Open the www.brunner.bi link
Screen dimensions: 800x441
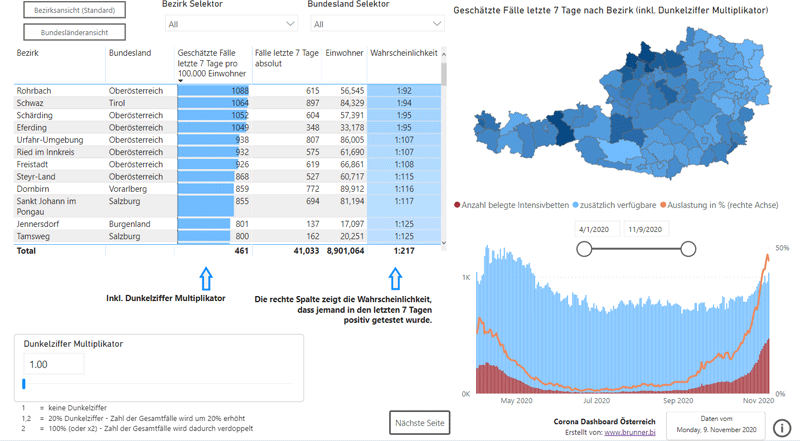(629, 432)
